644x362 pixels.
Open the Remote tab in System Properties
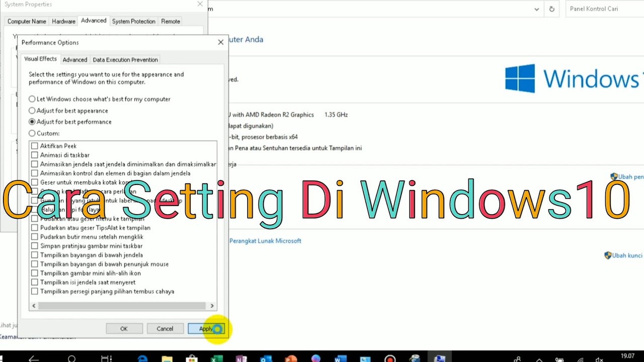click(171, 21)
